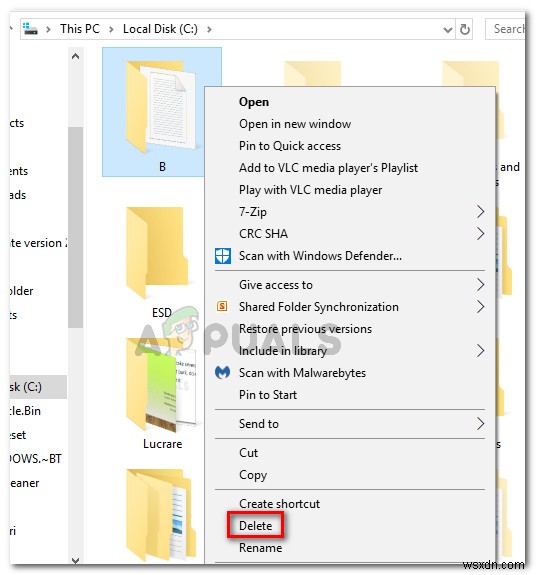Choose Scan with Malwarebytes
Viewport: 536px width, 575px height.
tap(302, 373)
